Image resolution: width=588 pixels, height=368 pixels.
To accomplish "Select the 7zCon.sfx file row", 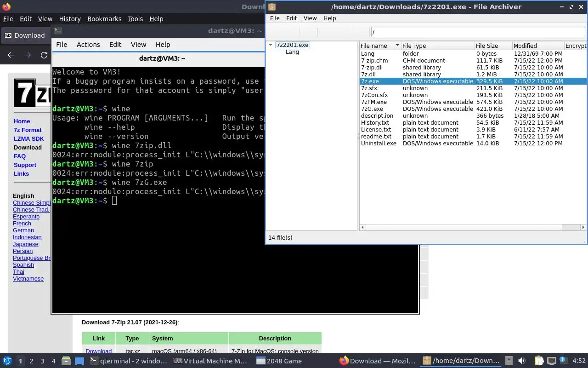I will point(473,95).
